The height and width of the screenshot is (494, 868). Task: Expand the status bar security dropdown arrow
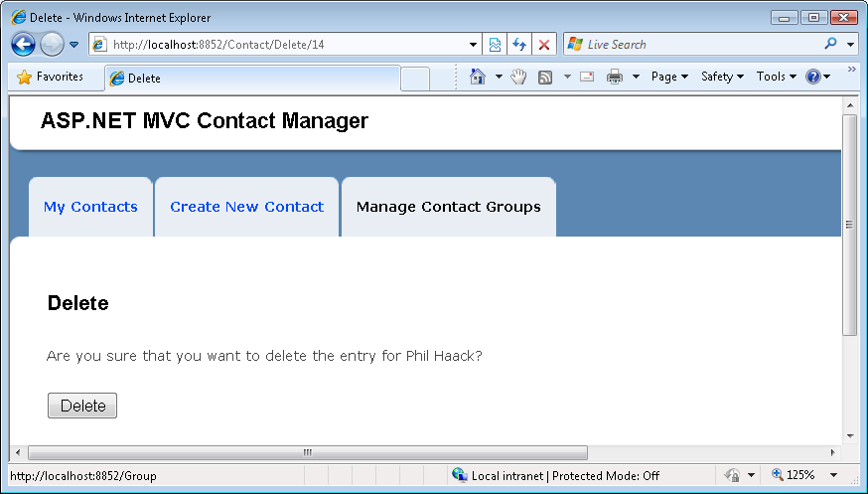click(751, 475)
